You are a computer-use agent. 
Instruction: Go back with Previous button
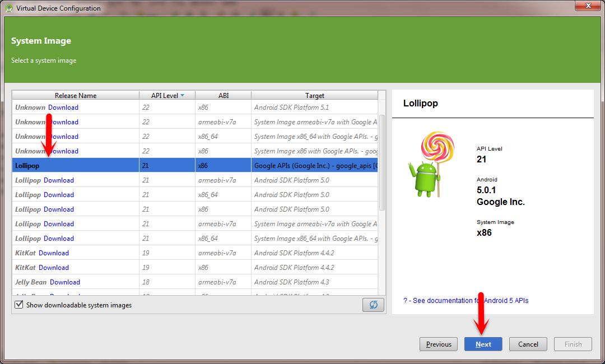[438, 344]
